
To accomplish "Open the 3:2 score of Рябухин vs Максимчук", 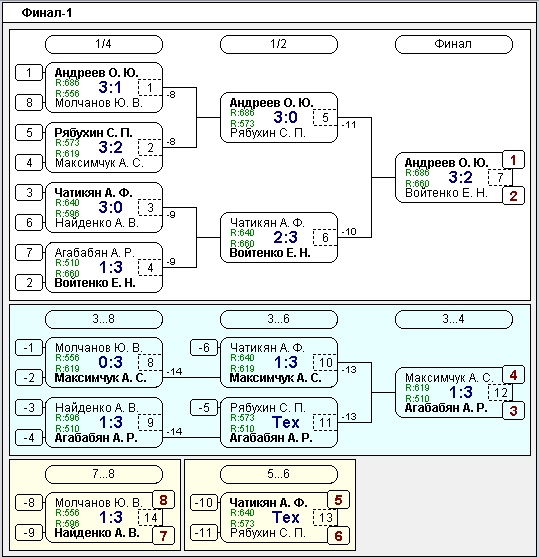I will pyautogui.click(x=111, y=147).
